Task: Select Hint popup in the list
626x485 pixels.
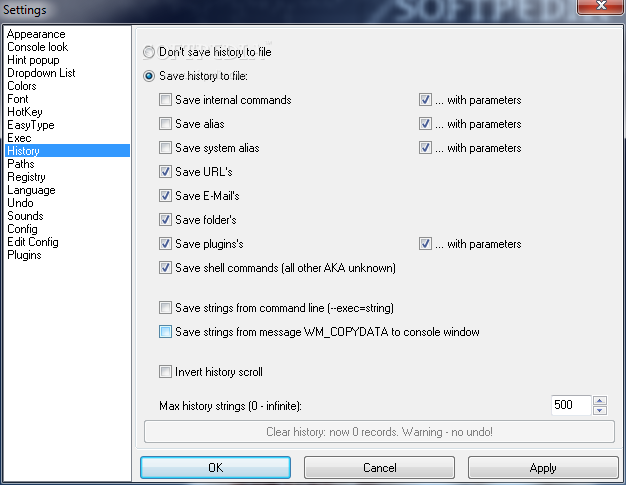Action: click(67, 60)
